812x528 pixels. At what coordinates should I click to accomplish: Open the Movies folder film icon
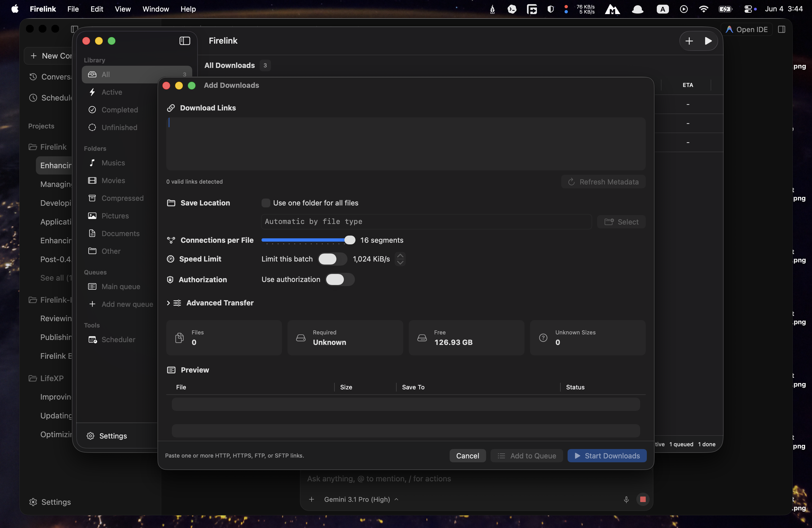coord(92,180)
